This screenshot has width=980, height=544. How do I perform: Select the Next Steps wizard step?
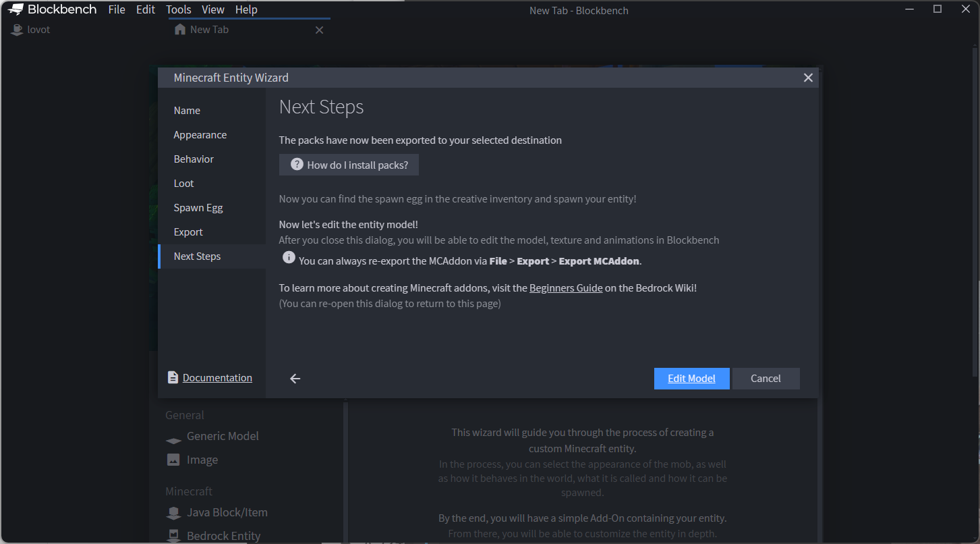tap(212, 256)
